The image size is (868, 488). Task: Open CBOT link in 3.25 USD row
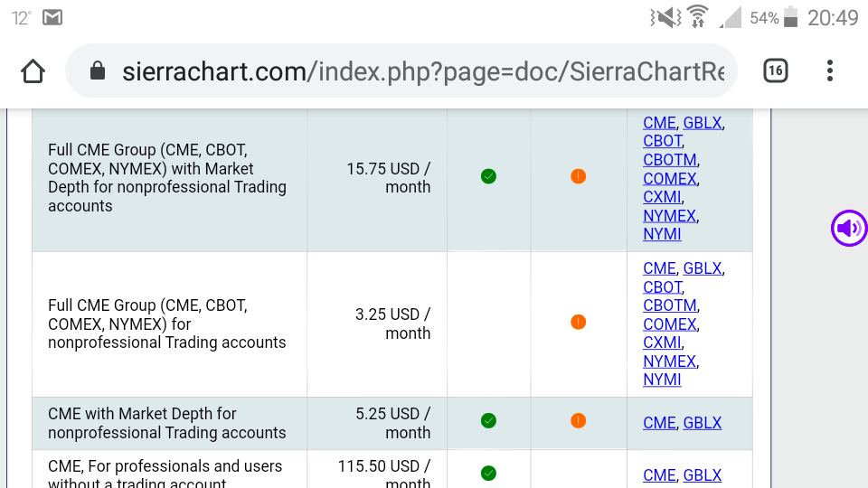pyautogui.click(x=662, y=287)
